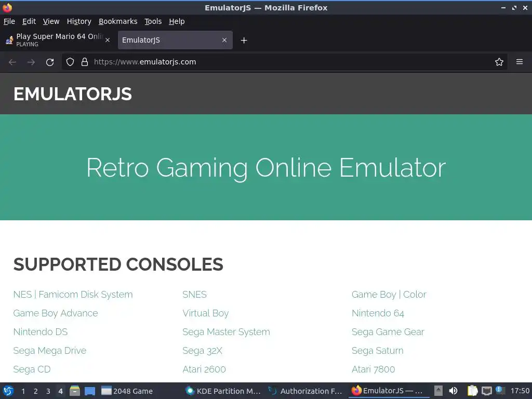Image resolution: width=532 pixels, height=399 pixels.
Task: Click the 17:50 taskbar clock
Action: tap(520, 391)
